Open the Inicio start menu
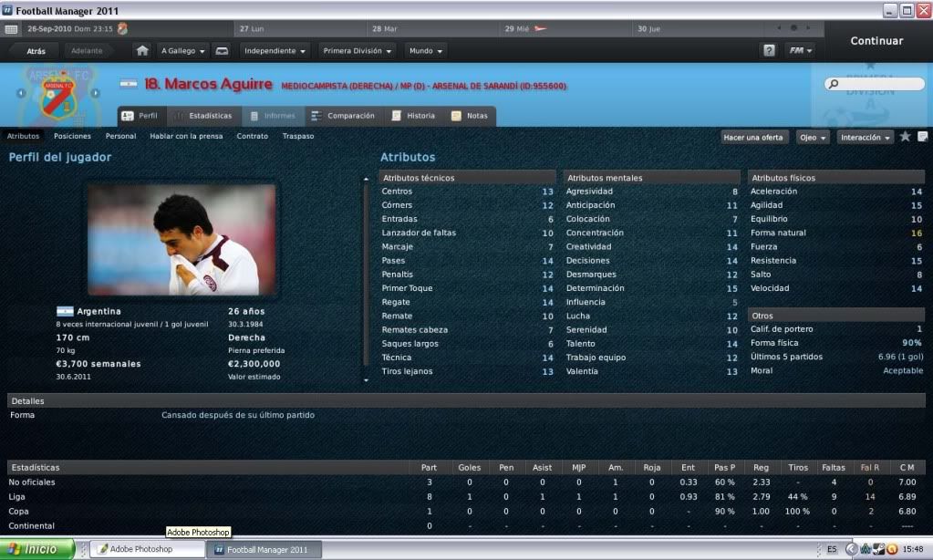The width and height of the screenshot is (933, 560). pos(36,549)
